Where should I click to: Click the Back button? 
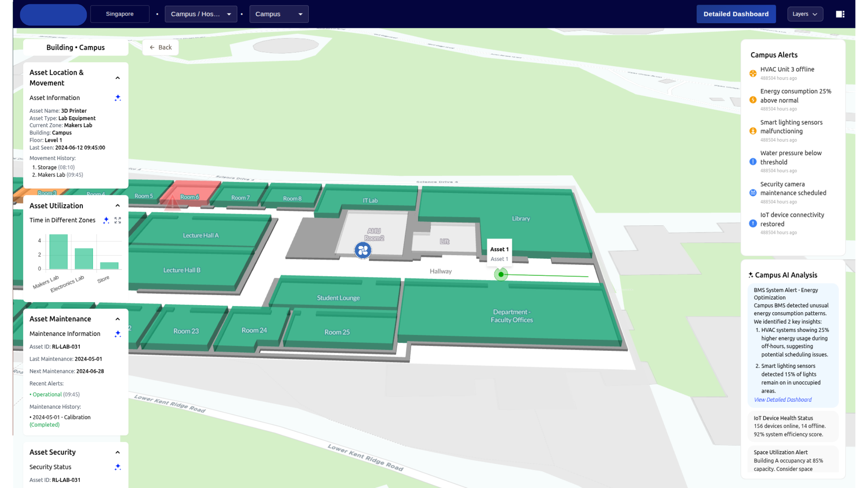click(x=160, y=47)
